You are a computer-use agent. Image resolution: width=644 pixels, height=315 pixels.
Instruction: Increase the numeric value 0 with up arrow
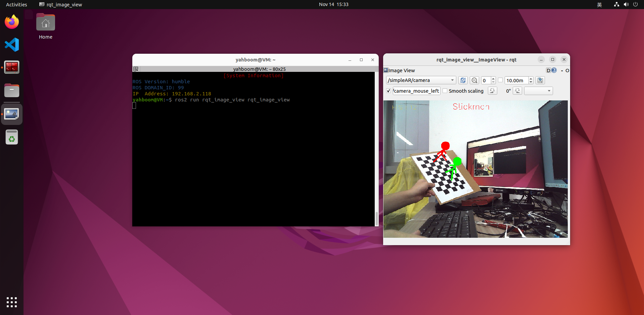coord(493,78)
